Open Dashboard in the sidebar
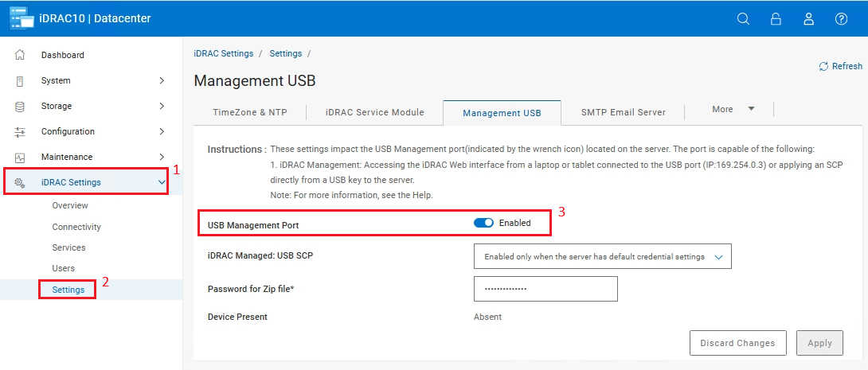 coord(63,55)
